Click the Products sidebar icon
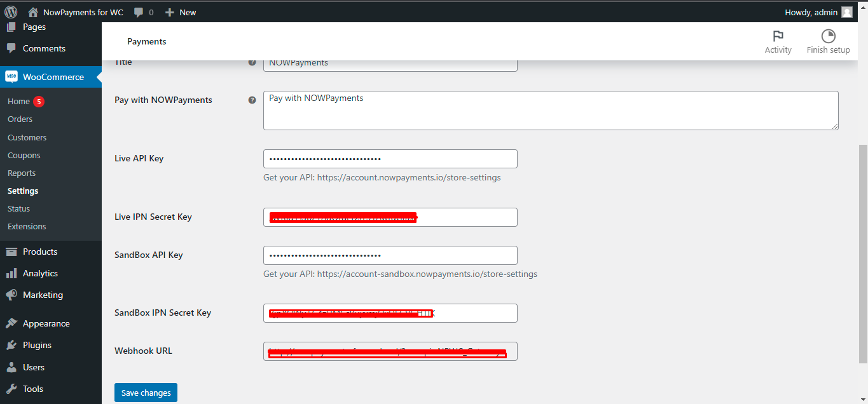This screenshot has width=868, height=404. (11, 252)
